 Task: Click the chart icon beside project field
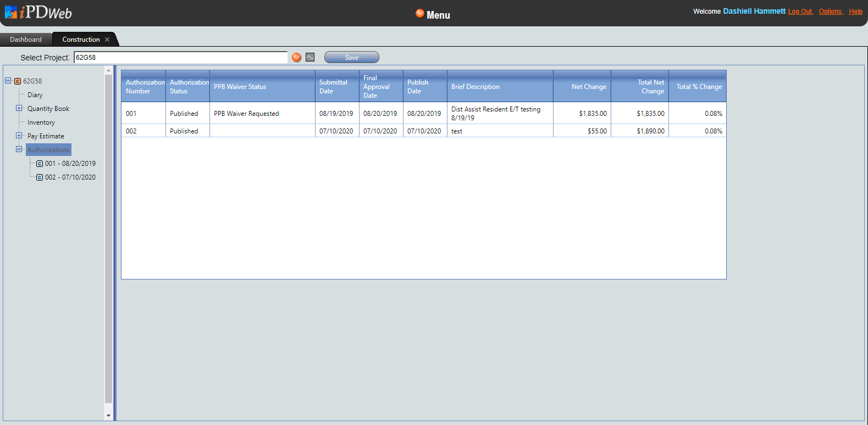click(310, 58)
